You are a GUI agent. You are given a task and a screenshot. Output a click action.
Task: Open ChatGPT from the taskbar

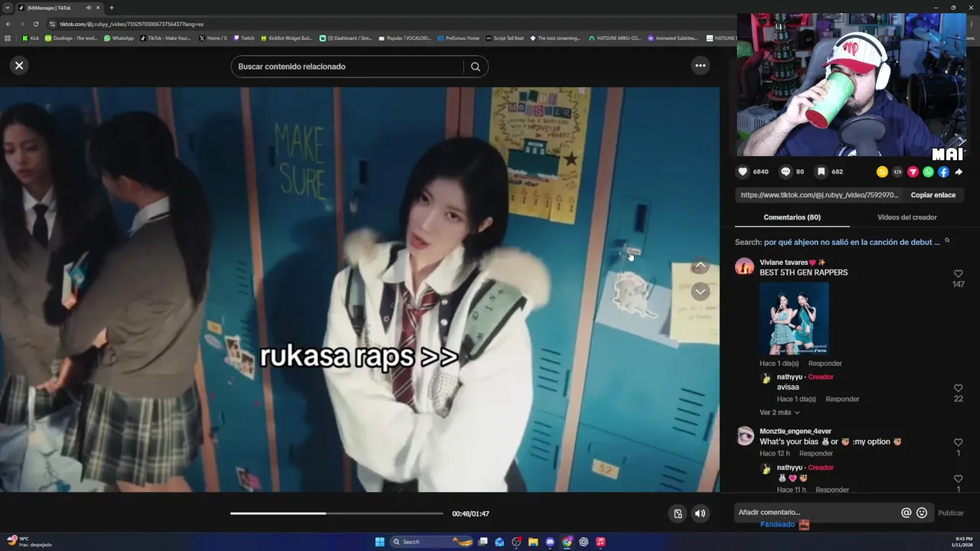[583, 542]
